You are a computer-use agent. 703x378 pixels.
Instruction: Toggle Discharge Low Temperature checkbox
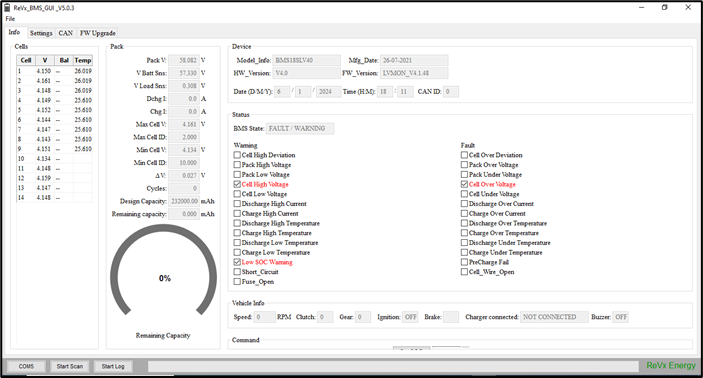[237, 243]
